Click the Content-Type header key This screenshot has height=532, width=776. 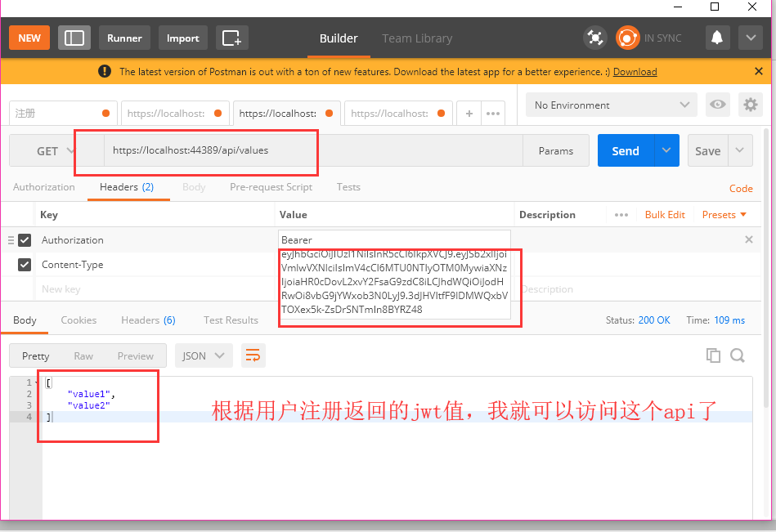point(72,265)
